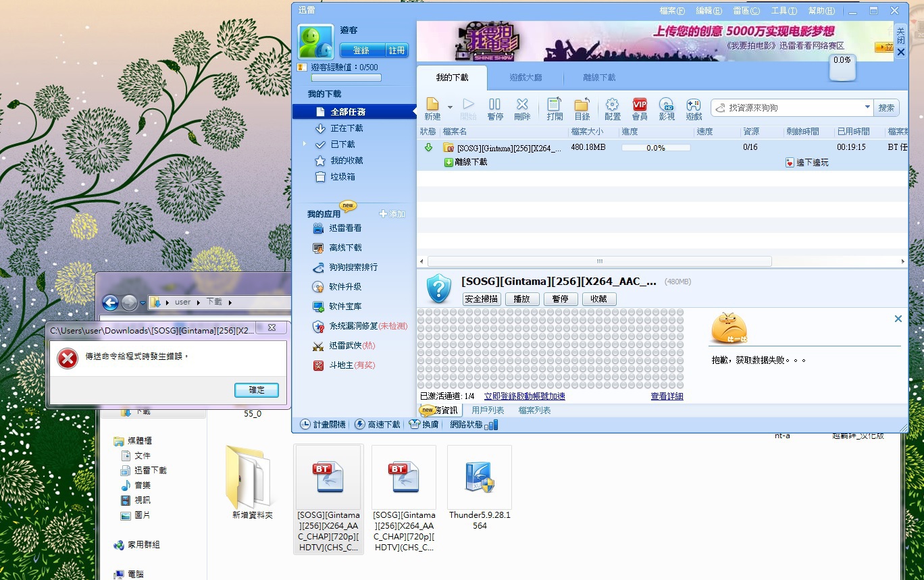Click the Explorer back arrow button
Screen dimensions: 924x580
pyautogui.click(x=110, y=302)
